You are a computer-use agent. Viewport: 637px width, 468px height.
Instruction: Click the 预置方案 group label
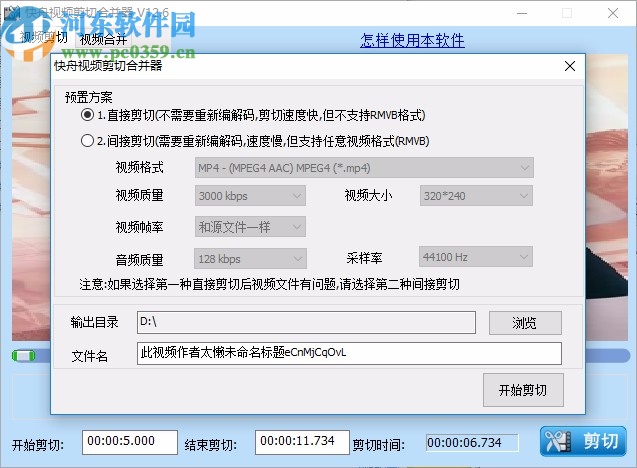89,98
